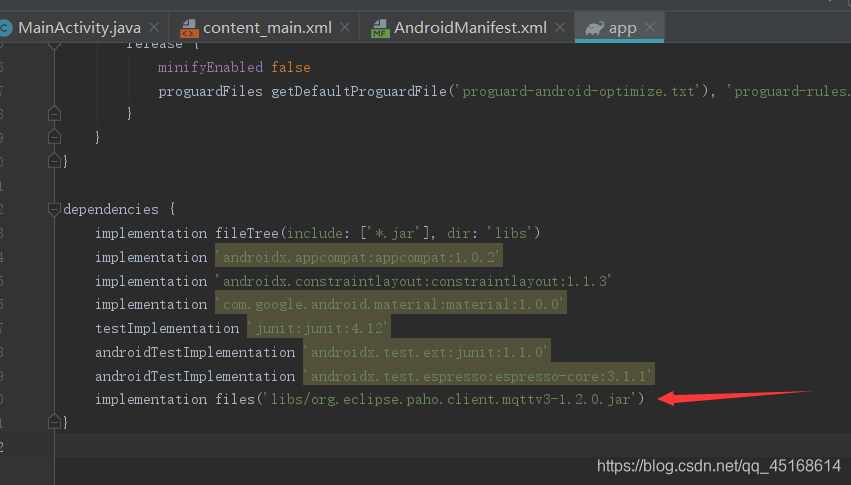Click fold marker at the release line

coord(54,46)
